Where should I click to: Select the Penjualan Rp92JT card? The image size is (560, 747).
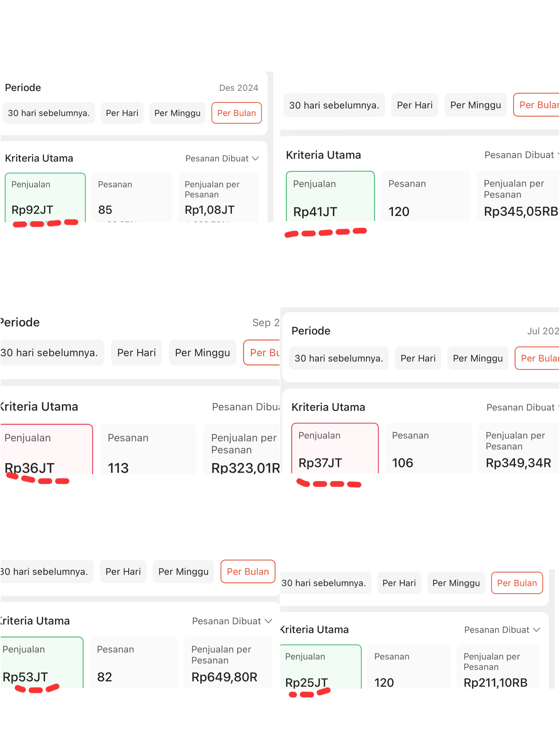point(45,198)
